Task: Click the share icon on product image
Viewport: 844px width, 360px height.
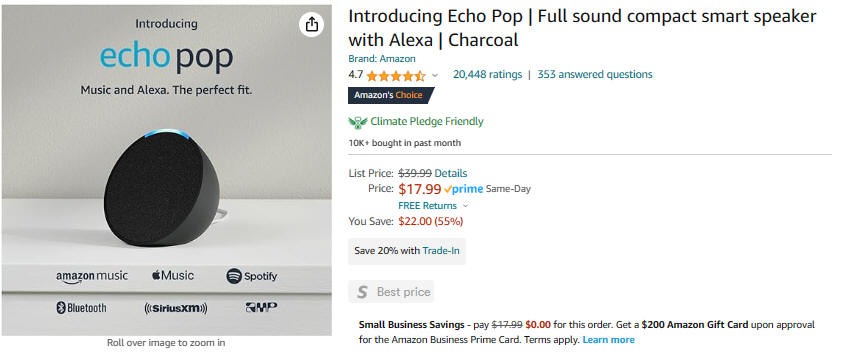Action: pos(312,25)
